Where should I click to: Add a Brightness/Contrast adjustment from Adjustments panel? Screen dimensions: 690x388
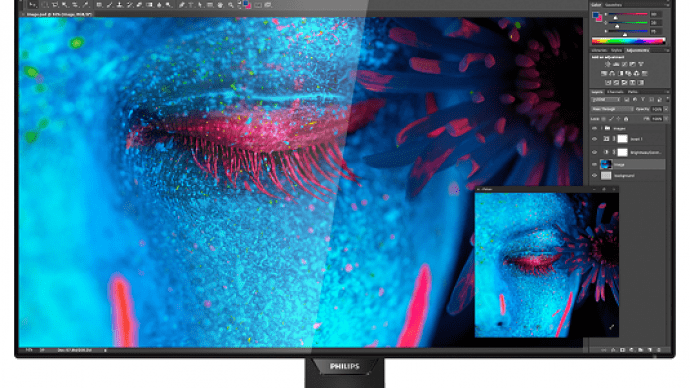608,64
